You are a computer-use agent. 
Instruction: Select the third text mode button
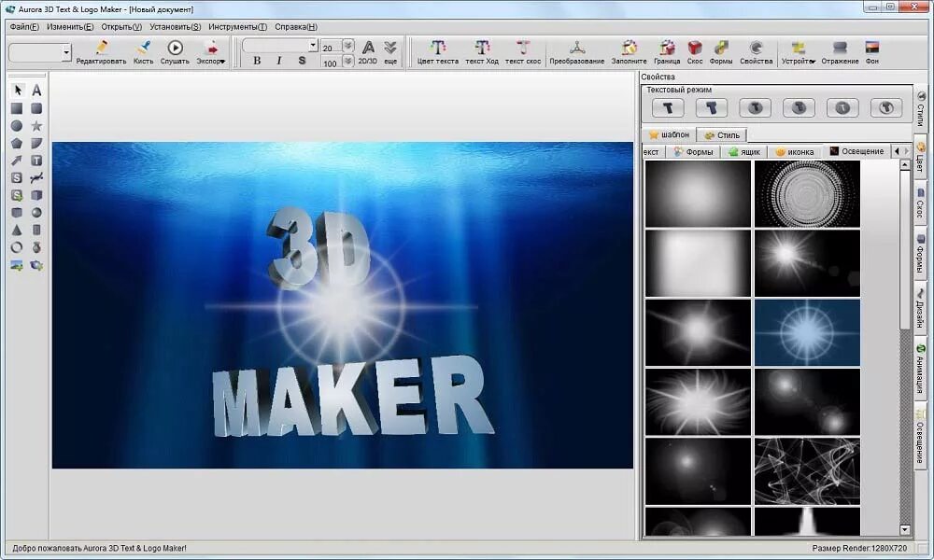click(x=755, y=107)
